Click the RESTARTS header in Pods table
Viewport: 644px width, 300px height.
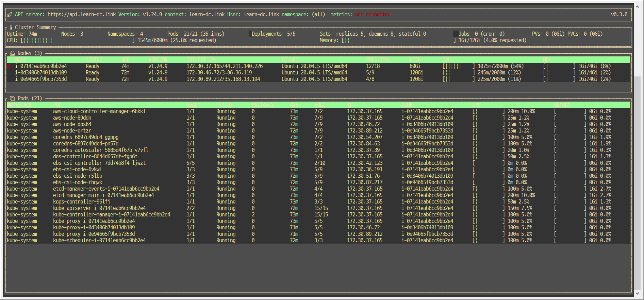tap(263, 105)
